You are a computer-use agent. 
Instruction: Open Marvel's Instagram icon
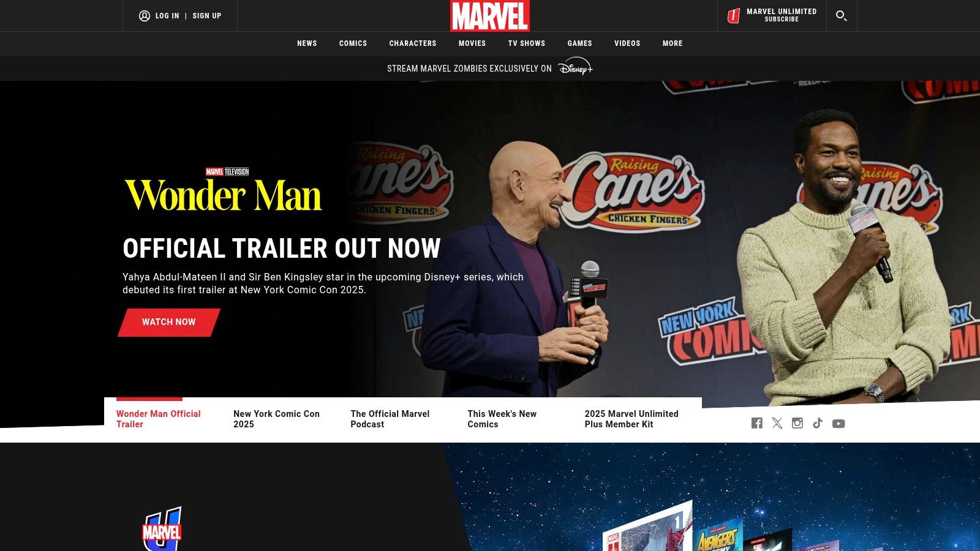point(797,423)
